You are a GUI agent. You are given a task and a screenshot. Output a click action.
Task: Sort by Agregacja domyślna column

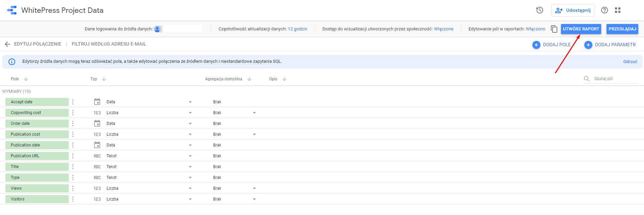point(249,79)
